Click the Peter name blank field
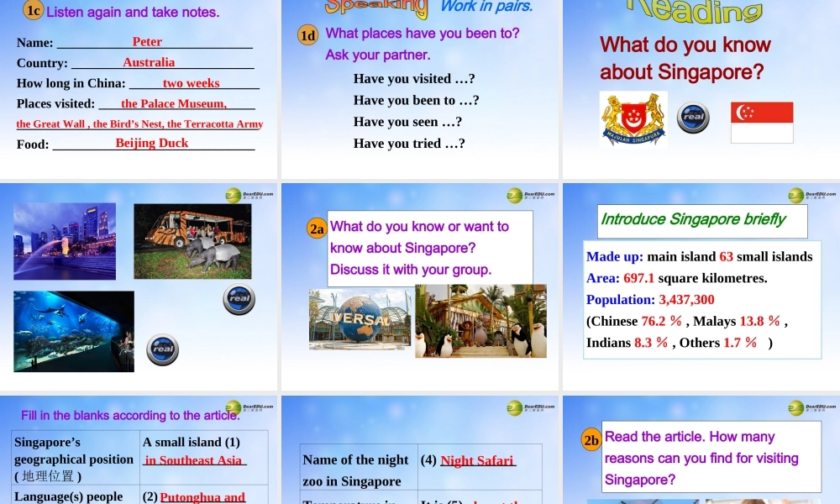The image size is (840, 504). coord(147,41)
